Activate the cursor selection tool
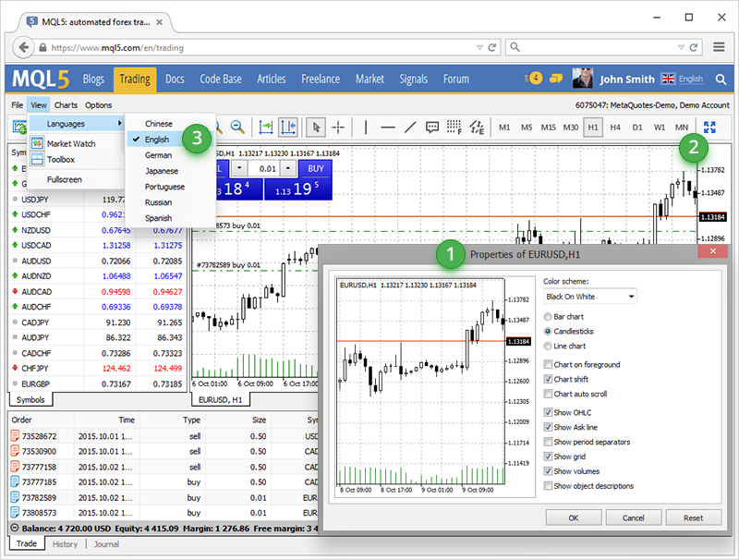 pyautogui.click(x=315, y=127)
